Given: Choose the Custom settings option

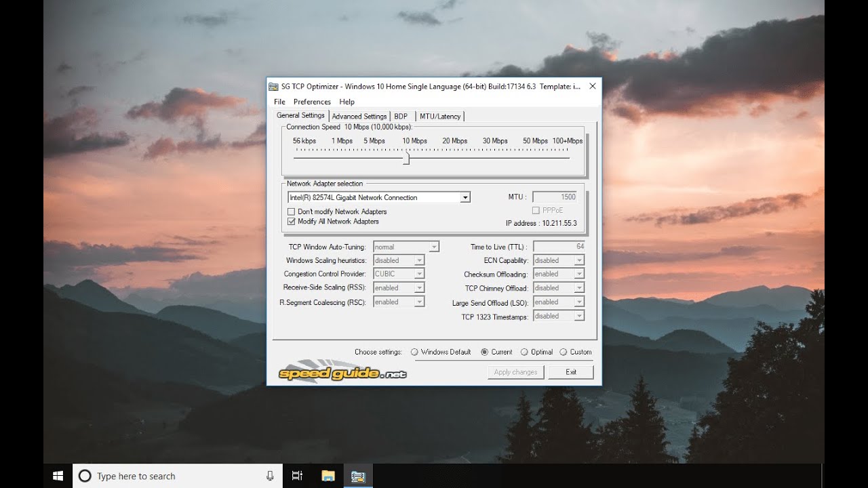Looking at the screenshot, I should (x=563, y=352).
